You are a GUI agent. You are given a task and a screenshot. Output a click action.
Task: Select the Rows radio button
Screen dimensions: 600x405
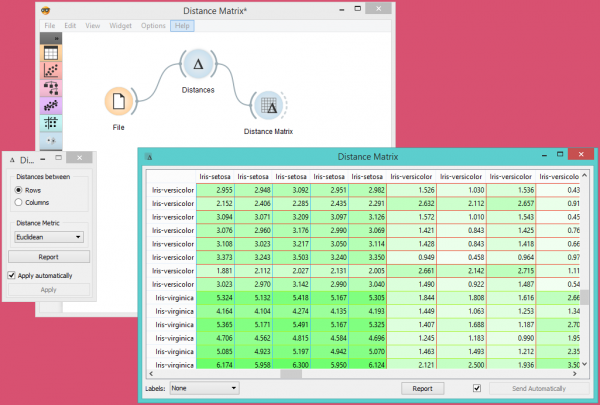pyautogui.click(x=20, y=189)
